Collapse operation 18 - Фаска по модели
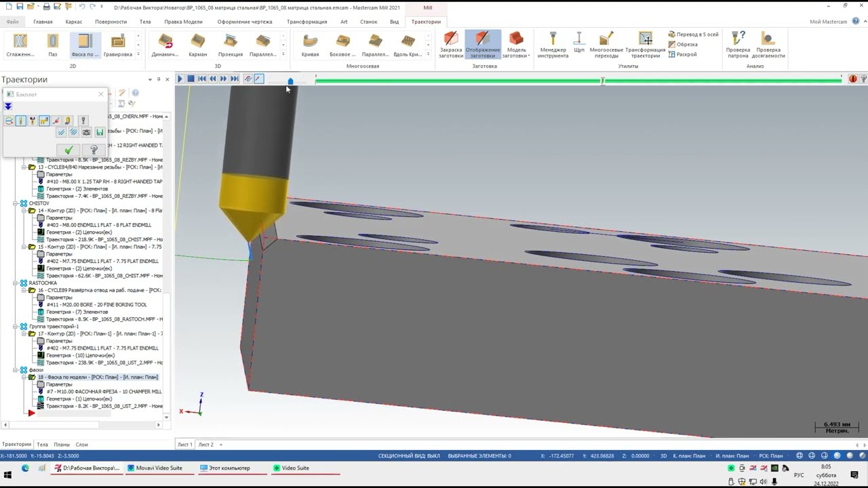This screenshot has width=868, height=488. pyautogui.click(x=24, y=377)
